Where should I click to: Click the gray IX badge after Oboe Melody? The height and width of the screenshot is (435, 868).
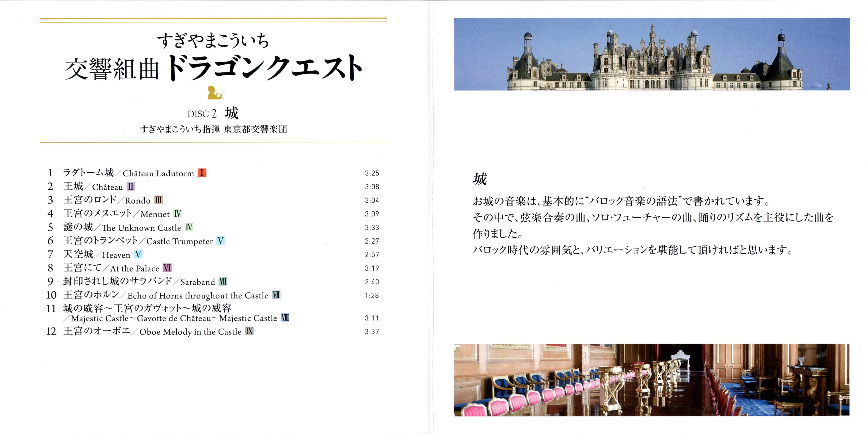249,331
